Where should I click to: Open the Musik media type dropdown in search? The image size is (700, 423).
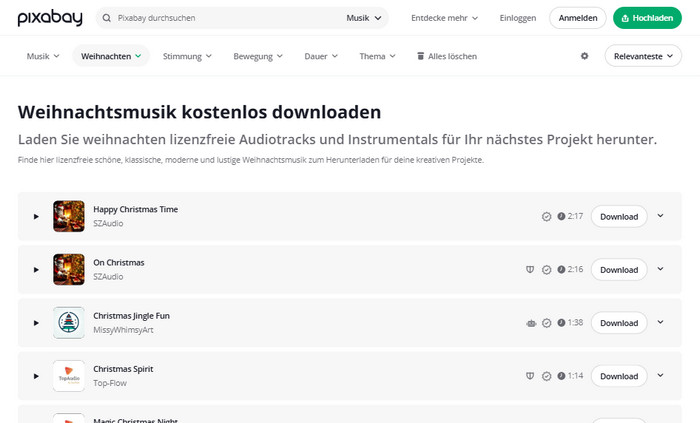(x=364, y=18)
